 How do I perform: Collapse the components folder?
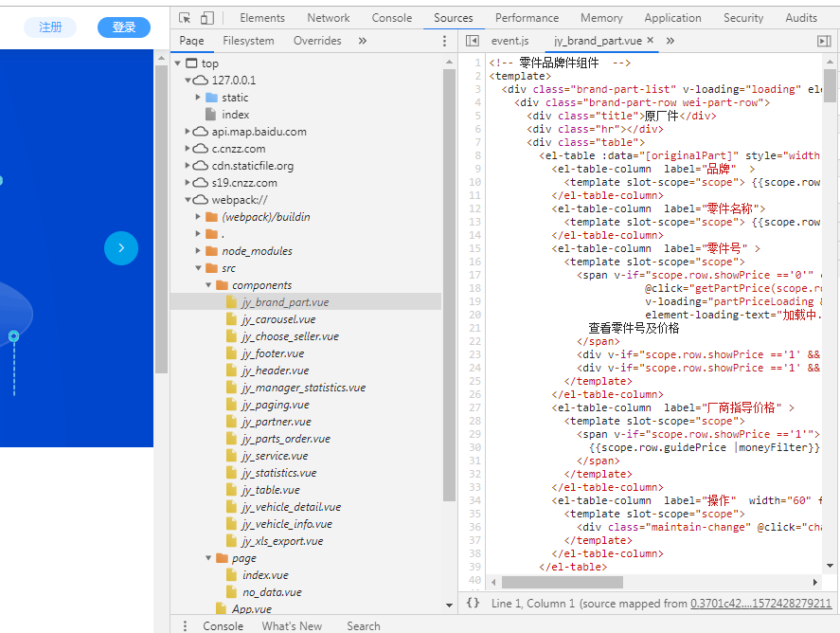click(208, 285)
